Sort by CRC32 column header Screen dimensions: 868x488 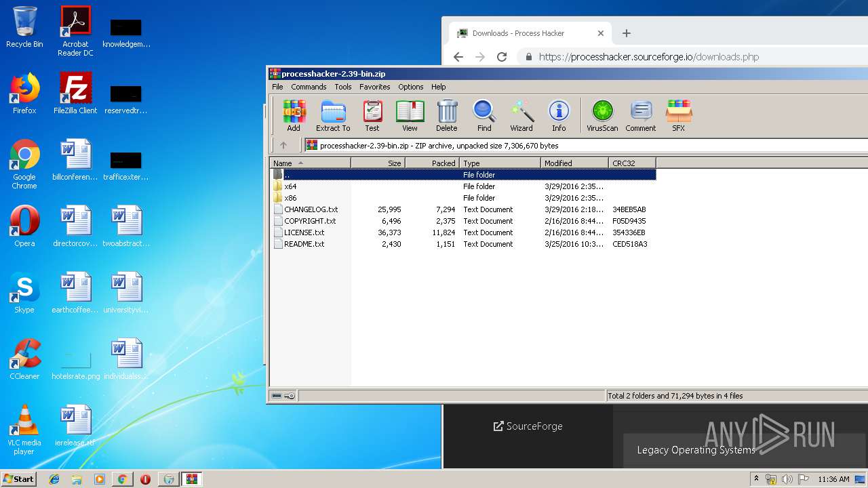coord(632,163)
